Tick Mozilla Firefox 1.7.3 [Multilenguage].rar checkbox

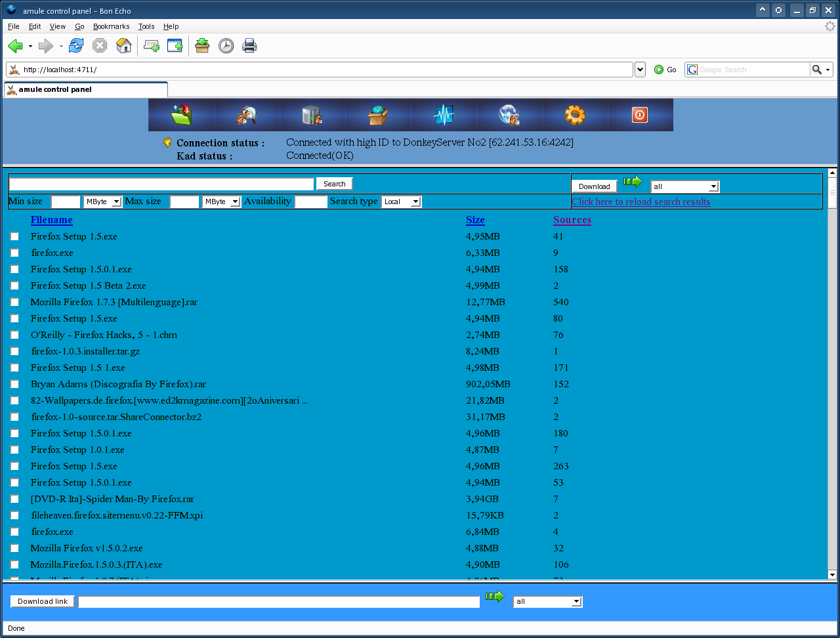(x=14, y=302)
